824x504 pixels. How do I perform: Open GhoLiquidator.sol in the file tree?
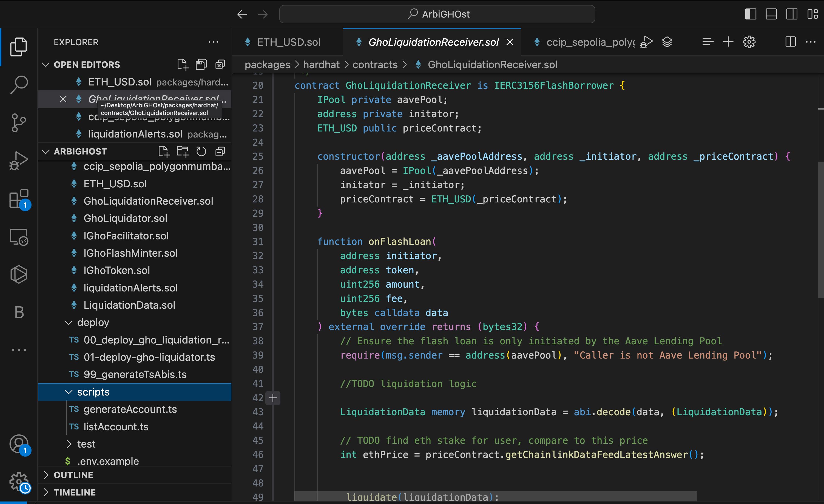[134, 218]
